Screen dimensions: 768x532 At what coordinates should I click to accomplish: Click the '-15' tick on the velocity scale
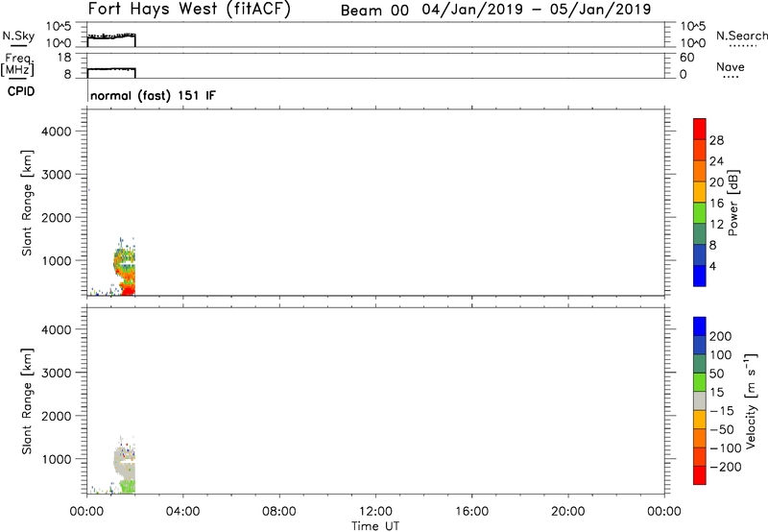(x=722, y=411)
